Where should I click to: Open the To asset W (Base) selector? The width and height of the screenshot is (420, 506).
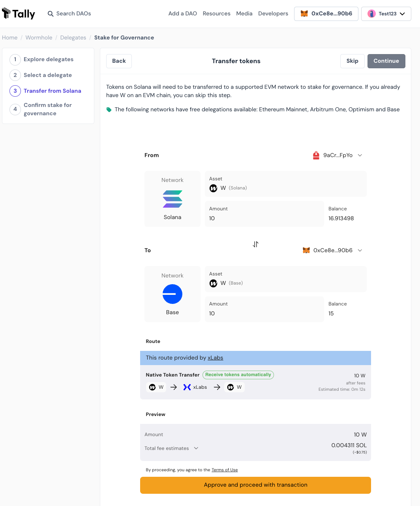pos(286,279)
